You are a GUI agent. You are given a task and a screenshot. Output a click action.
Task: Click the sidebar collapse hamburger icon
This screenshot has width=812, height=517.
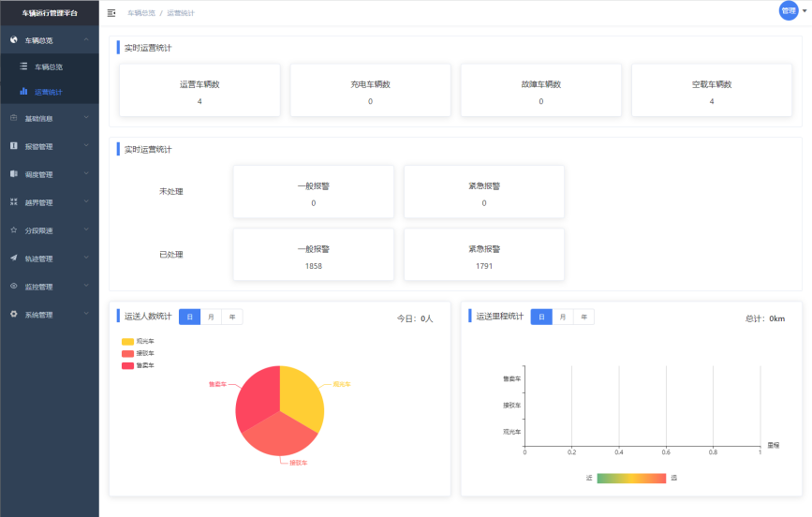pyautogui.click(x=111, y=13)
